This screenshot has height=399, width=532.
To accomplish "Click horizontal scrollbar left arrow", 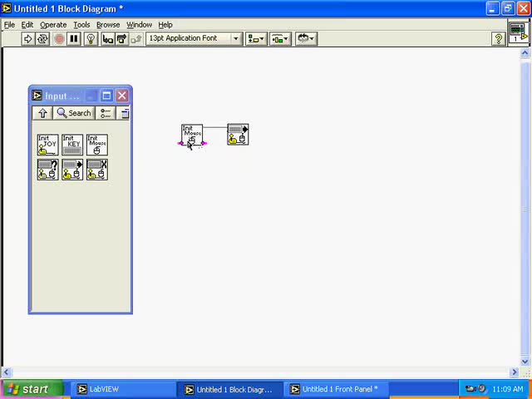I will click(x=7, y=372).
